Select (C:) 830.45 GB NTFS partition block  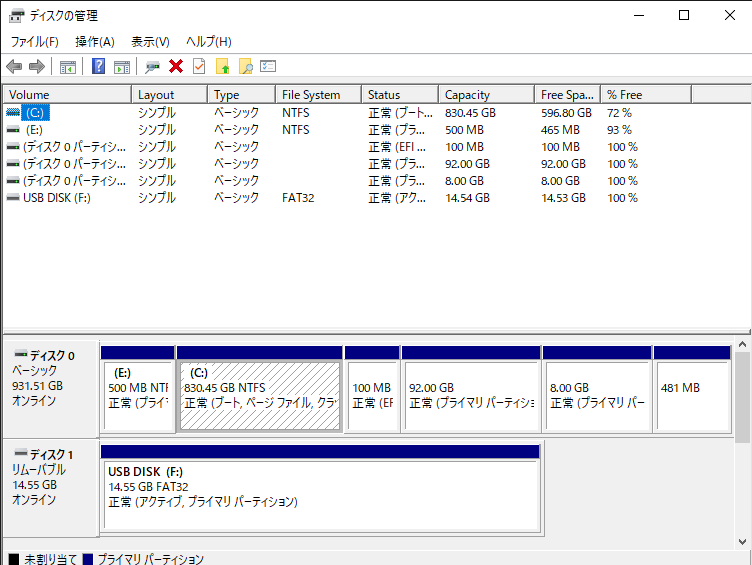click(259, 389)
